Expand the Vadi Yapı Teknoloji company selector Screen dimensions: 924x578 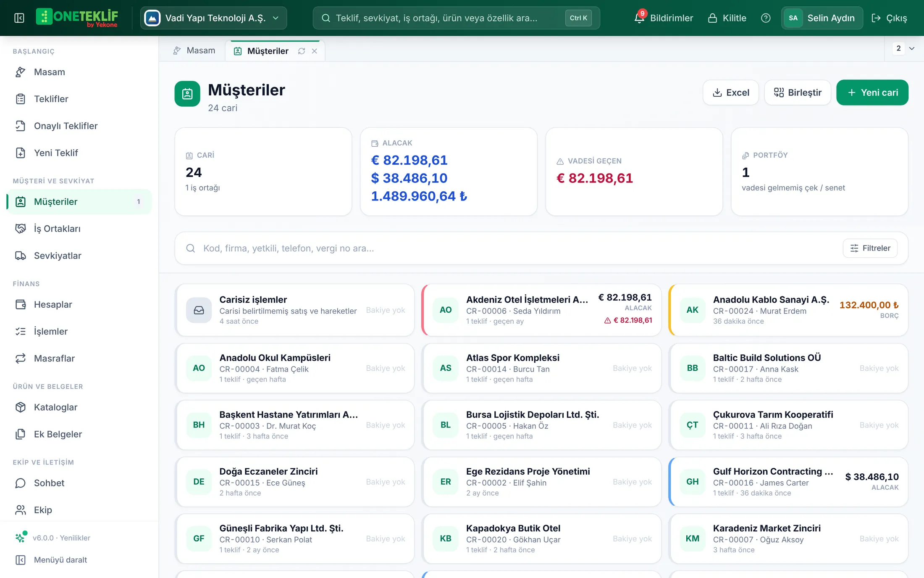[x=213, y=18]
